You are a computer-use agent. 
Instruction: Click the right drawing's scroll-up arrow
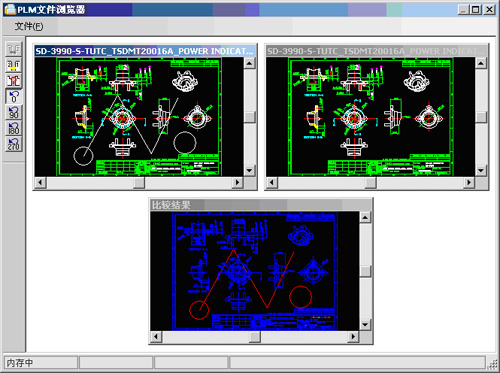[x=481, y=63]
